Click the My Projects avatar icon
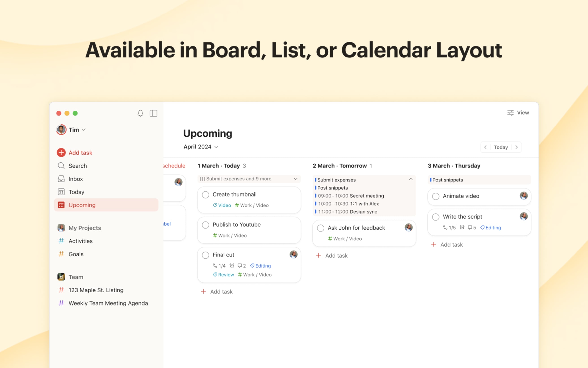 61,228
